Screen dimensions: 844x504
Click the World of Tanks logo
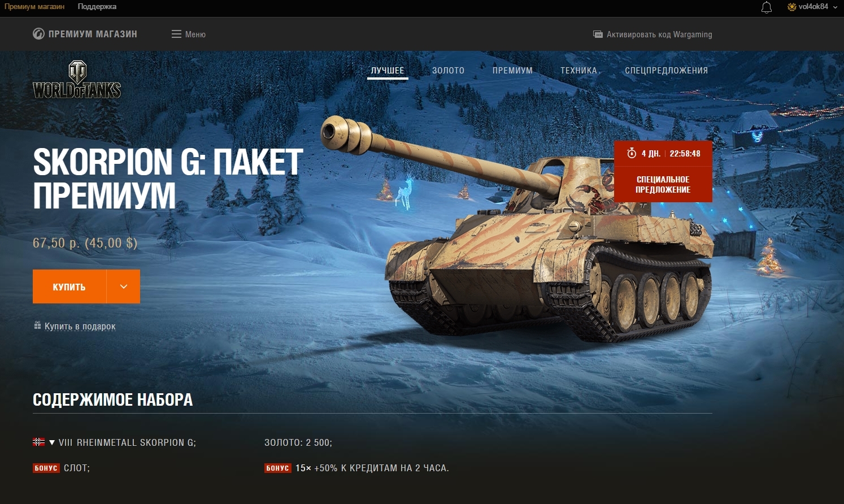pos(77,80)
